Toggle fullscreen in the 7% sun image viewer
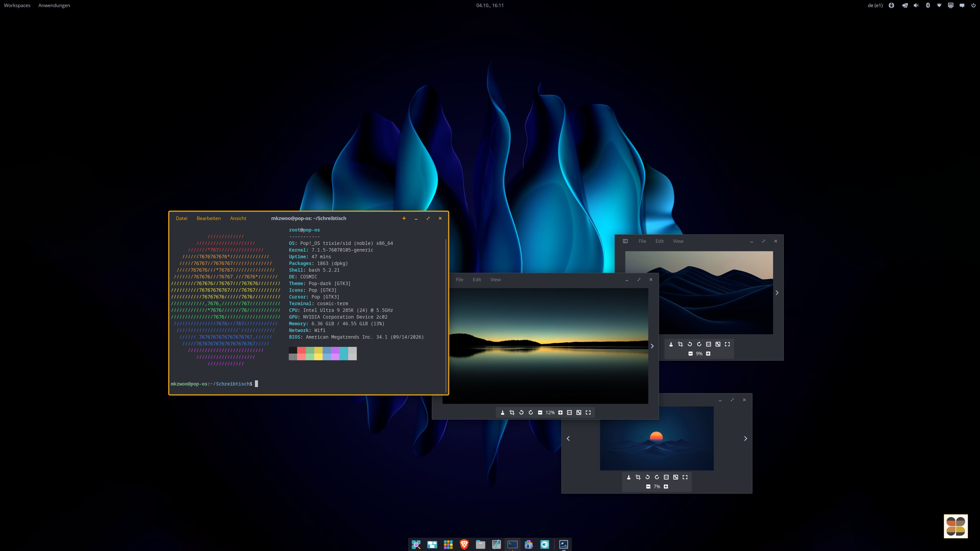980x551 pixels. coord(685,477)
